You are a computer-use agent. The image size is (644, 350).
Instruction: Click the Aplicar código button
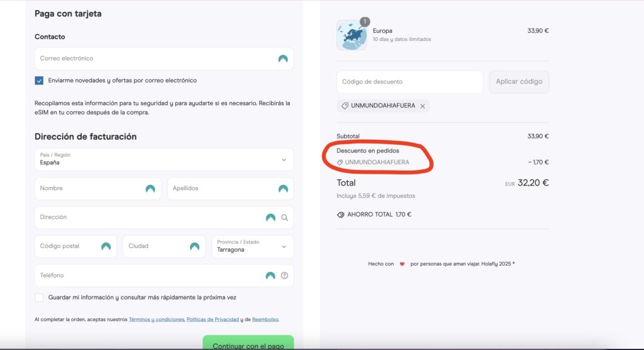coord(519,82)
